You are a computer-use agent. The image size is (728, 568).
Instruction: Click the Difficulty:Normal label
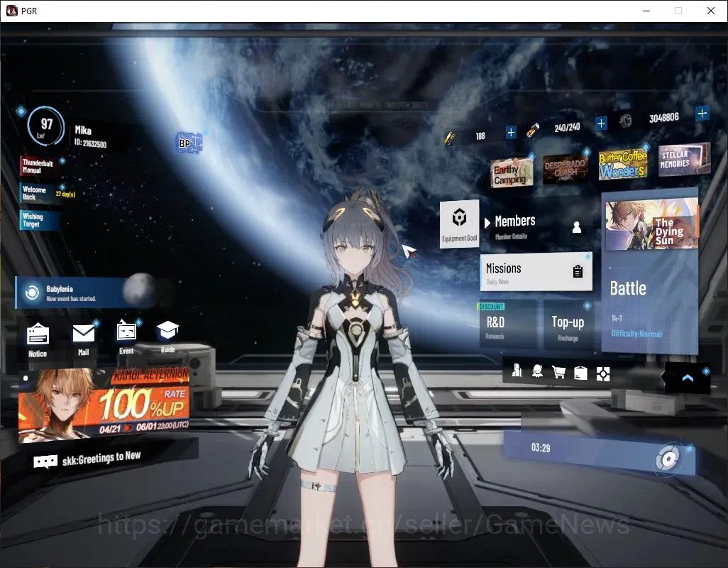point(636,334)
